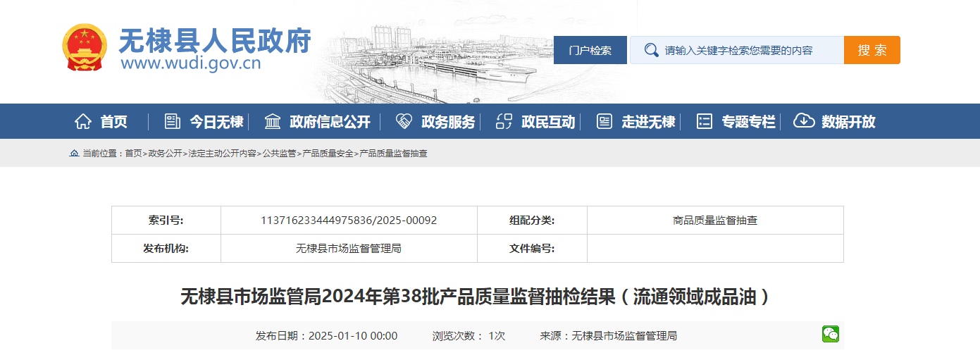Click the 政府信息公开 building icon

click(273, 121)
